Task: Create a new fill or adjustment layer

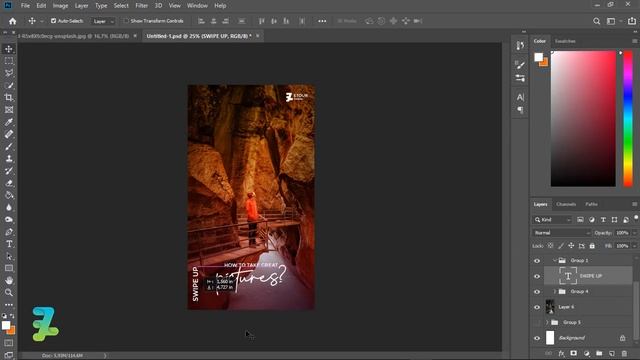Action: (x=587, y=353)
